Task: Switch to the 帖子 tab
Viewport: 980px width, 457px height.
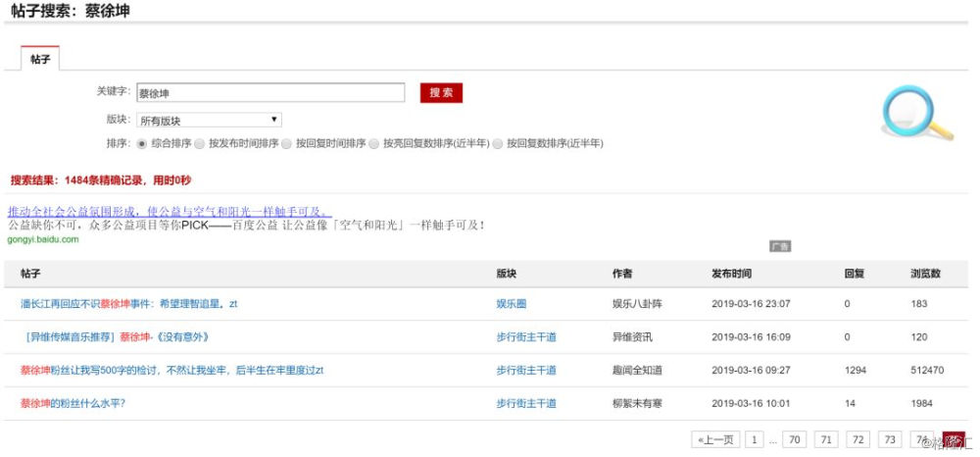Action: point(40,59)
